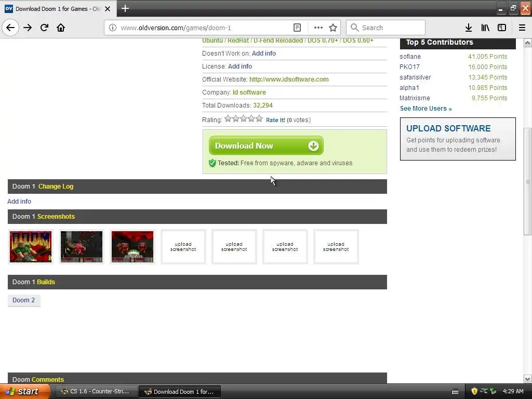
Task: Click the Download Now button
Action: (266, 145)
